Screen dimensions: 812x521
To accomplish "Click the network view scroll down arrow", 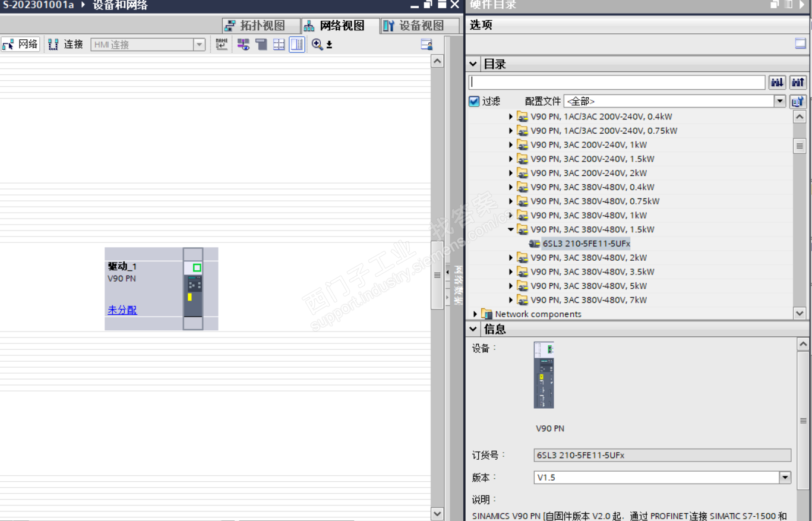I will pos(437,514).
